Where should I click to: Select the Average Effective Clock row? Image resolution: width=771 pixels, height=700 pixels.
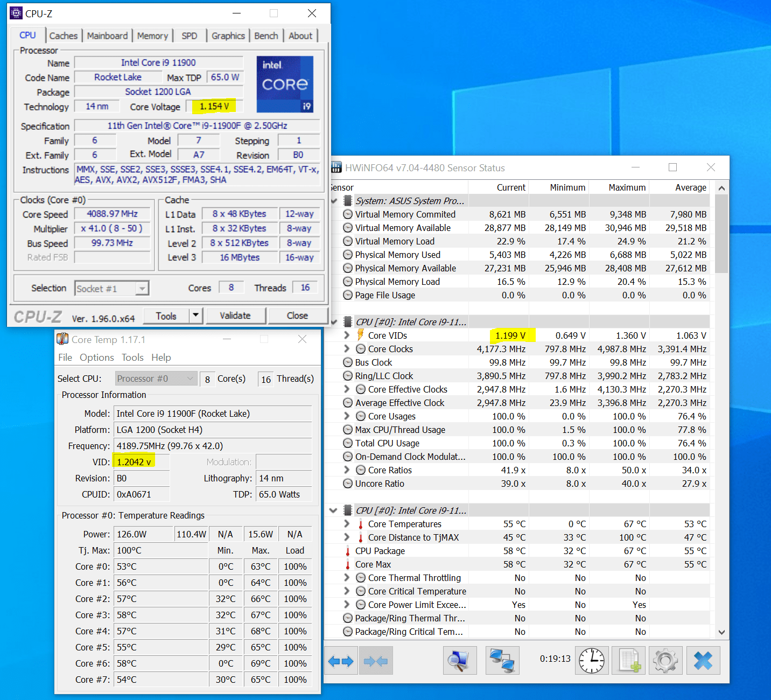520,403
